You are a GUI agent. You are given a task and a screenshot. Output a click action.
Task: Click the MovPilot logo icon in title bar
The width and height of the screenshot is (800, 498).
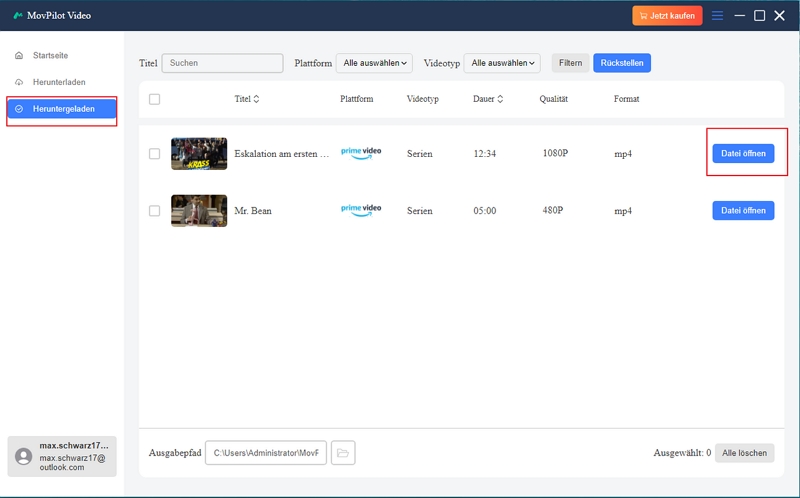click(18, 15)
